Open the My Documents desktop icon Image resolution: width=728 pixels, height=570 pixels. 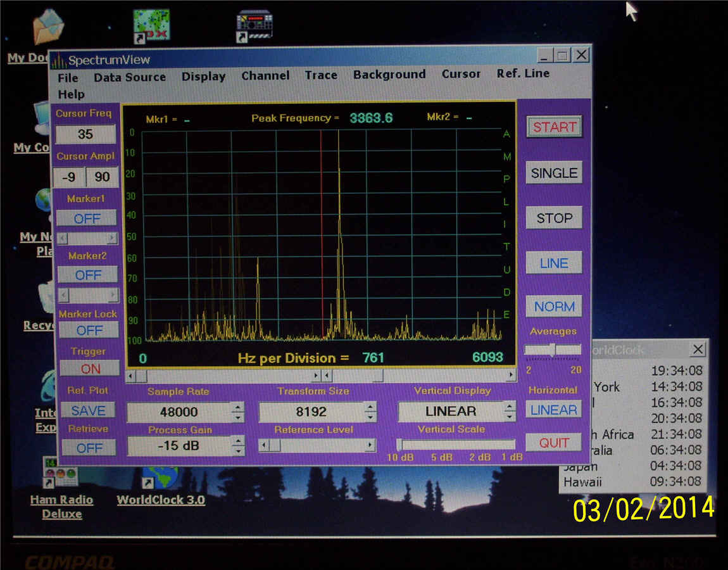point(47,30)
